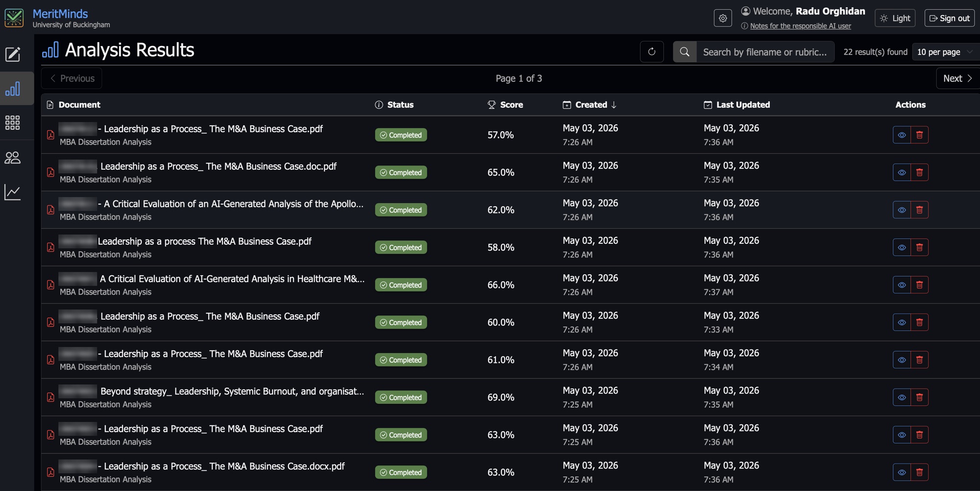Select the Analysis Results bar chart sidebar icon
Image resolution: width=980 pixels, height=491 pixels.
pos(13,89)
